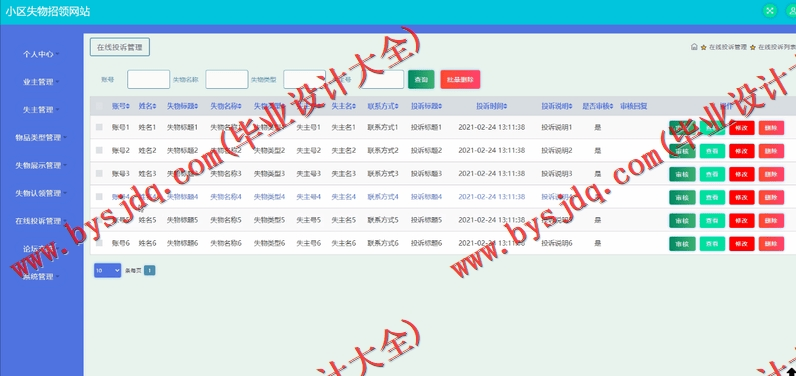Click 删除 button in 账号4 row
The width and height of the screenshot is (796, 376).
click(771, 197)
